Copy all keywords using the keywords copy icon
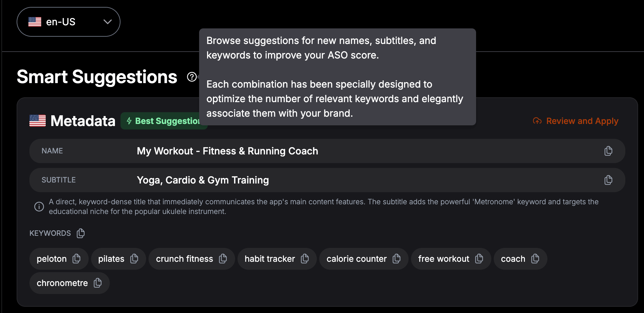644x313 pixels. pos(81,233)
